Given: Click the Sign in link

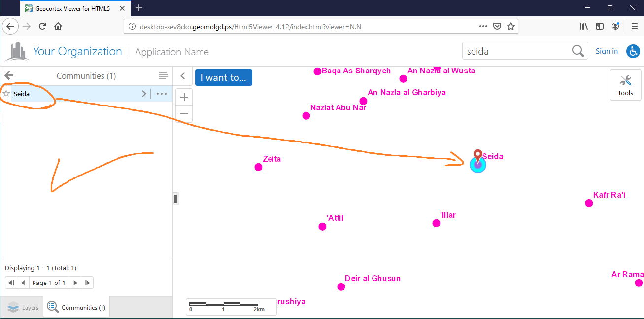Looking at the screenshot, I should click(607, 51).
